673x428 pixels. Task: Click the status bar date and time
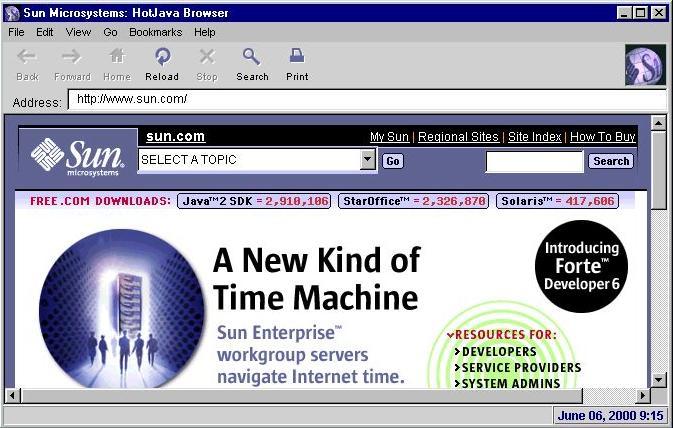click(x=610, y=416)
